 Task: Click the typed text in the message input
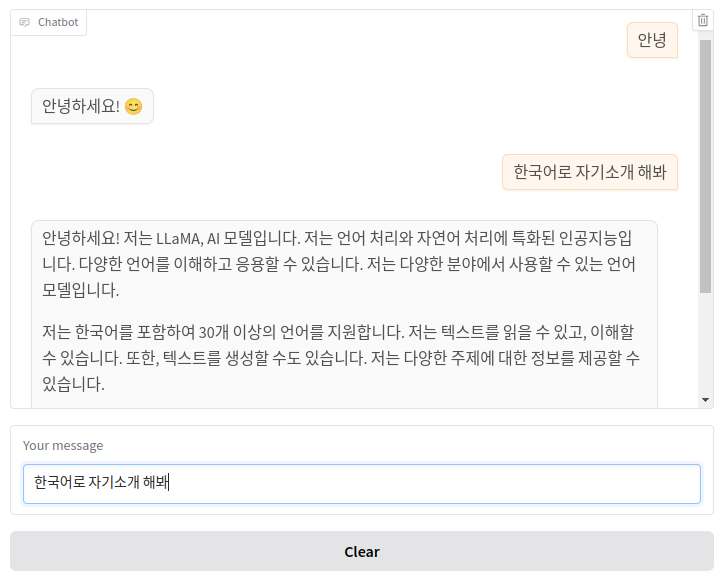102,482
